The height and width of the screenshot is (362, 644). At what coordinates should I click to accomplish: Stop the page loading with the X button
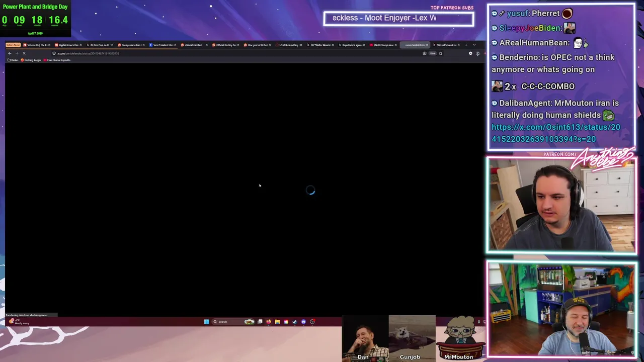tap(24, 53)
